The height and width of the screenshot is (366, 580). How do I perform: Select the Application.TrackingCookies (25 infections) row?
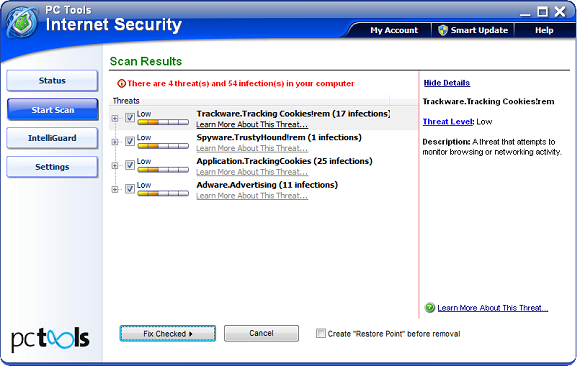[x=264, y=166]
